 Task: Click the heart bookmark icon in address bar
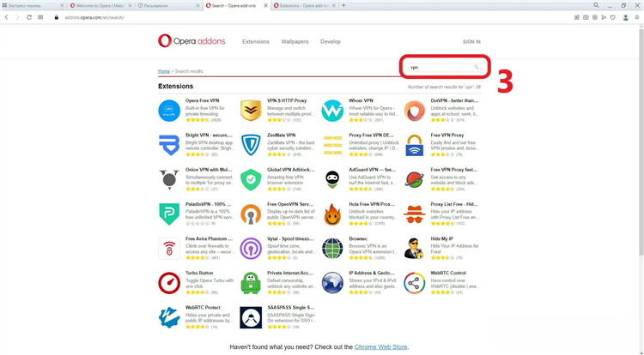tap(613, 17)
